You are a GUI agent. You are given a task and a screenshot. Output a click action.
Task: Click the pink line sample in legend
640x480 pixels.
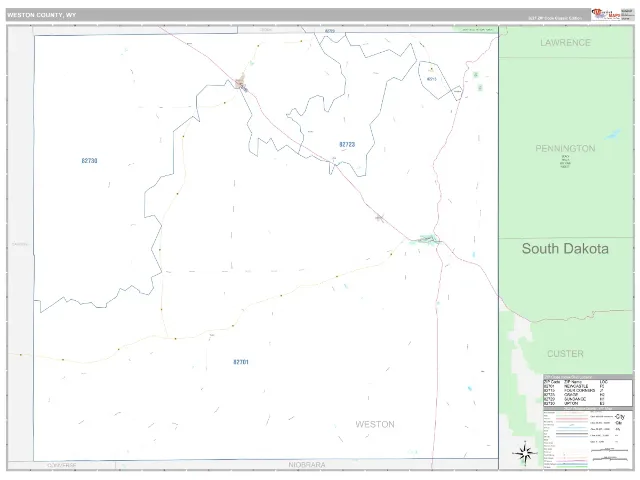pos(572,419)
